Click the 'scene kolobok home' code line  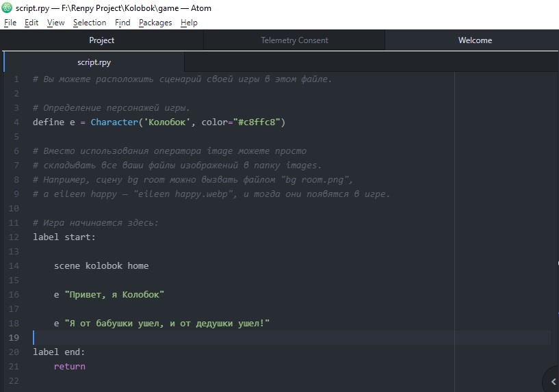(x=101, y=266)
